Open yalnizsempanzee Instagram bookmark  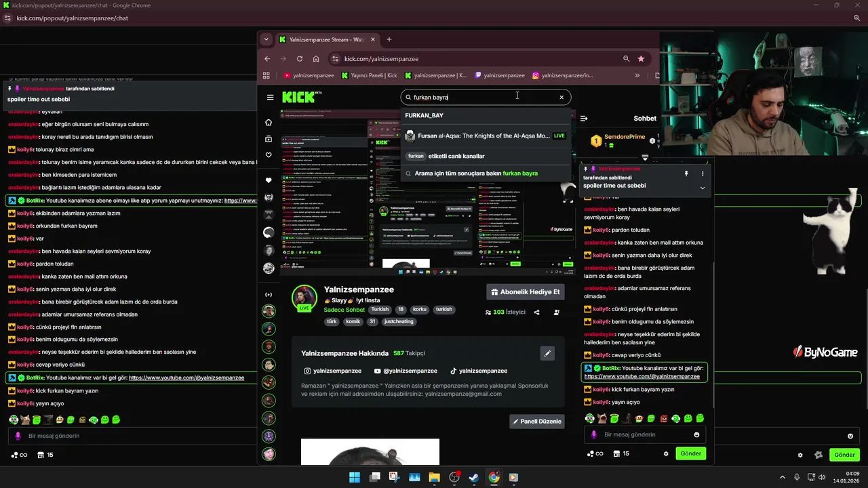click(562, 75)
